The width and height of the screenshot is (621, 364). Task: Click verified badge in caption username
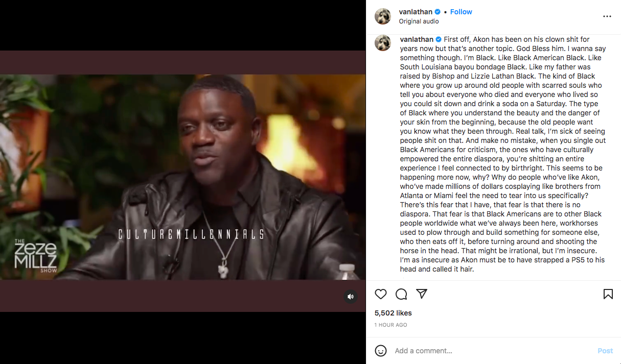pyautogui.click(x=439, y=39)
